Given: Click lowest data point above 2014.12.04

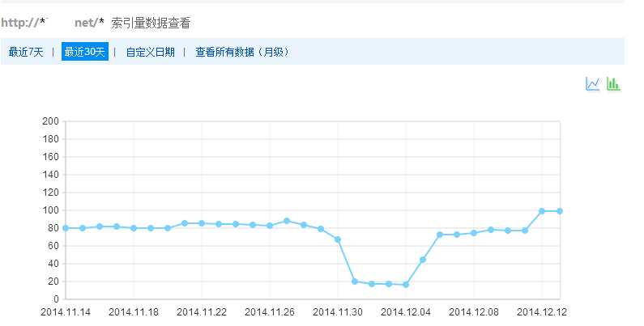Looking at the screenshot, I should click(x=406, y=285).
